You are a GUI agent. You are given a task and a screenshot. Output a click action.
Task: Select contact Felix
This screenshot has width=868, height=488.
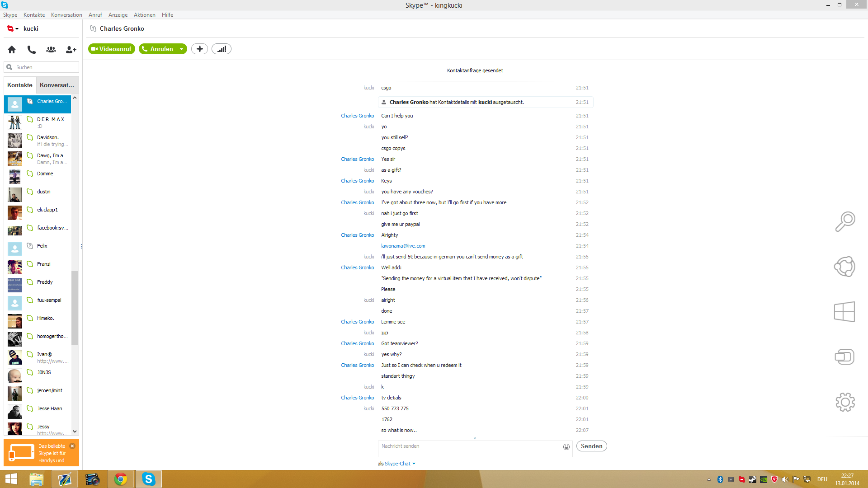[x=38, y=249]
